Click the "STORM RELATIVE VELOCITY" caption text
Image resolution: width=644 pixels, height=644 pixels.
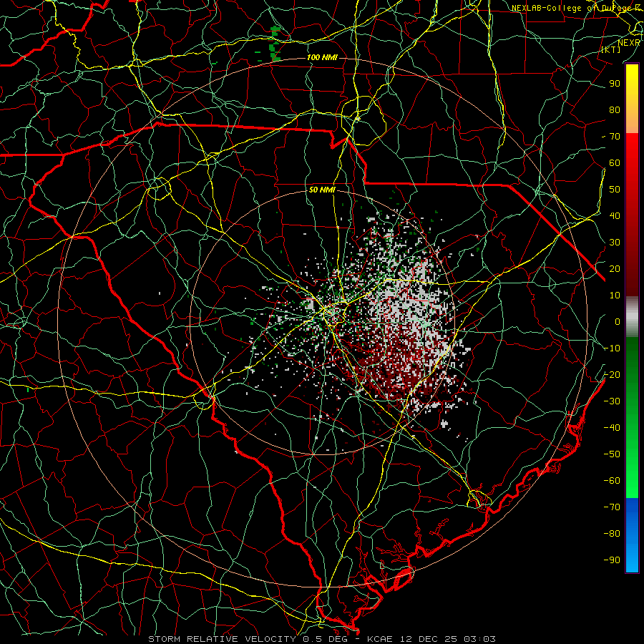(223, 639)
